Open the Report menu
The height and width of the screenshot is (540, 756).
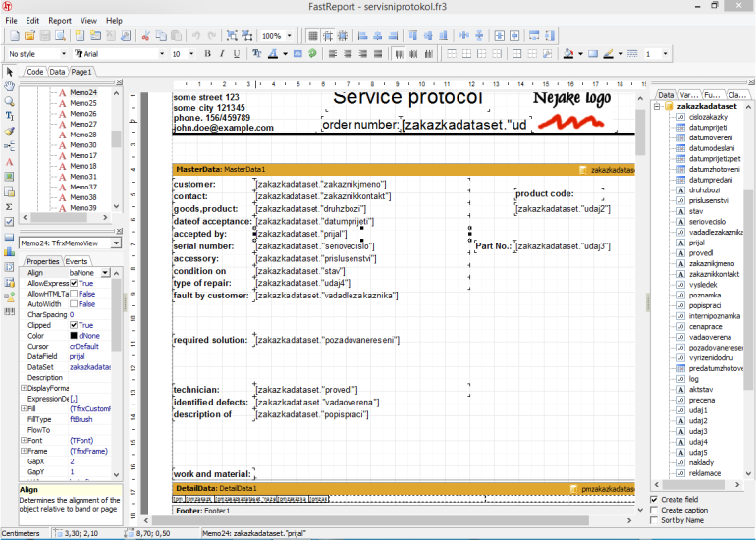click(60, 21)
